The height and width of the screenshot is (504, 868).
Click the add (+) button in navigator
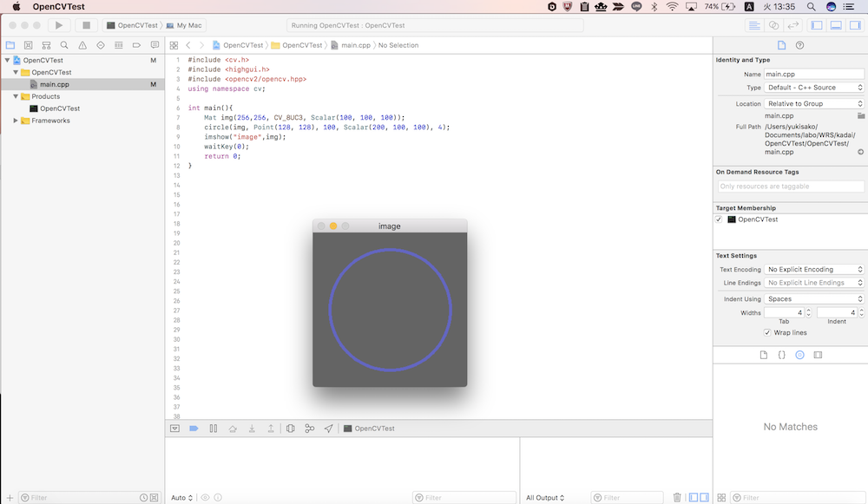coord(10,498)
